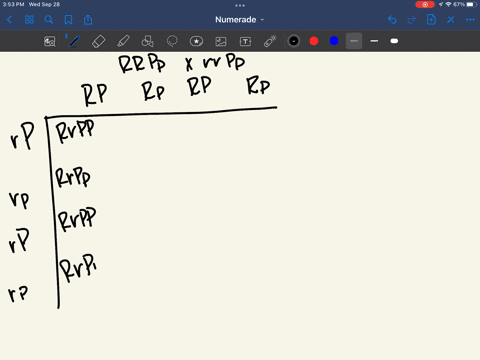This screenshot has width=480, height=360.
Task: Select the Laser pointer tool
Action: 270,41
